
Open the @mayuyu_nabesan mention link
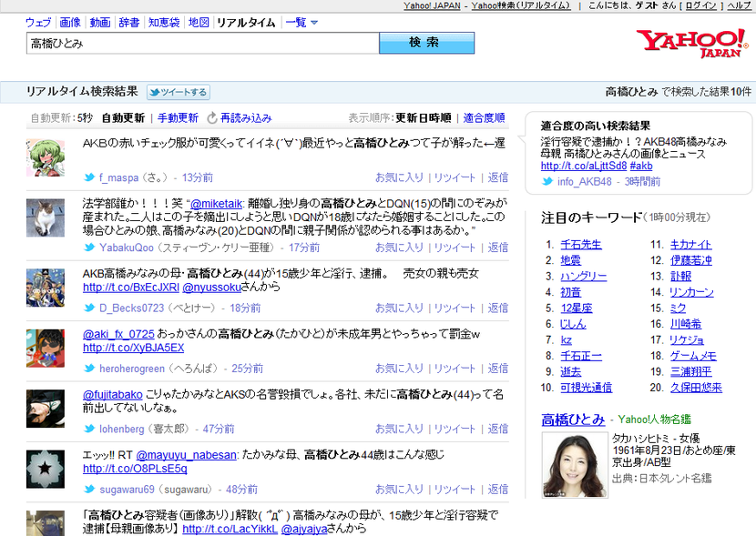click(x=187, y=455)
